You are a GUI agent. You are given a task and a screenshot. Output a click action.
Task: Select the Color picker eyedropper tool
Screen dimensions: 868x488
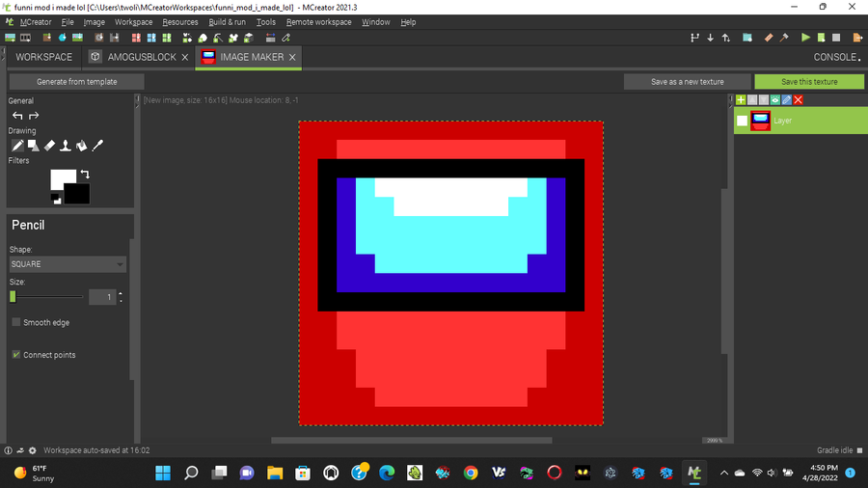point(97,146)
